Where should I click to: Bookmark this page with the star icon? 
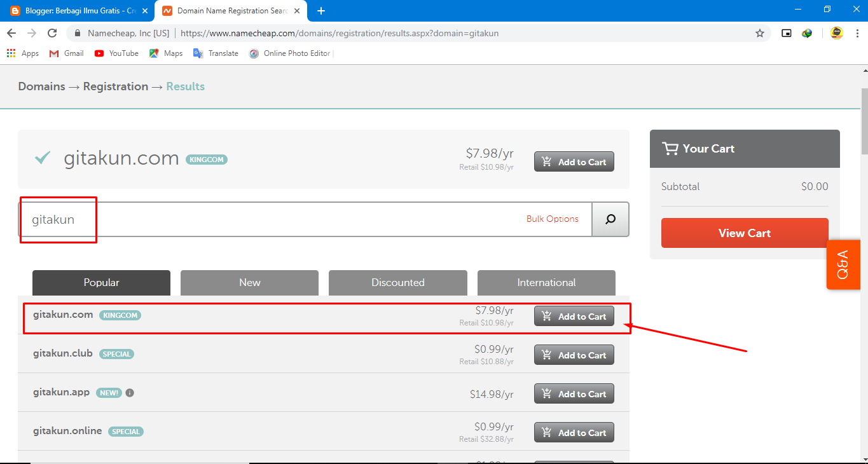pos(760,33)
